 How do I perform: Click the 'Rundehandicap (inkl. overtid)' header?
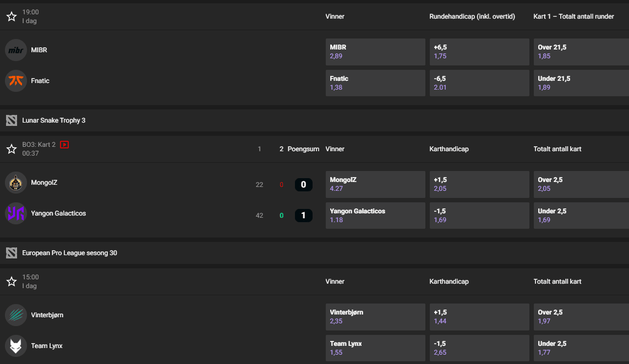472,16
